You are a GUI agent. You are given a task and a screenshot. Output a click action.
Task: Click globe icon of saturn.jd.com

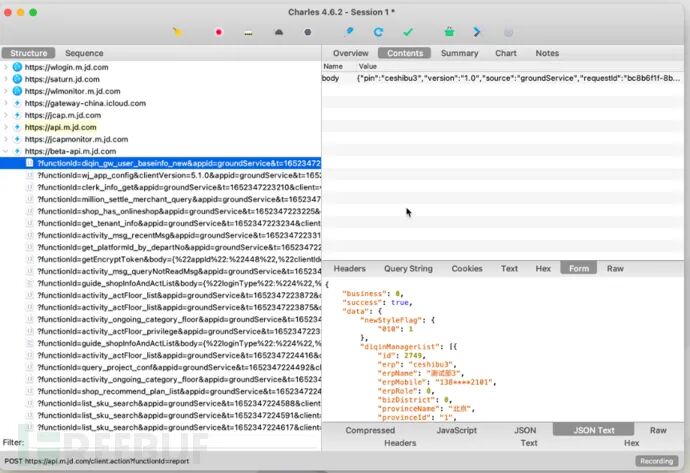click(x=17, y=79)
